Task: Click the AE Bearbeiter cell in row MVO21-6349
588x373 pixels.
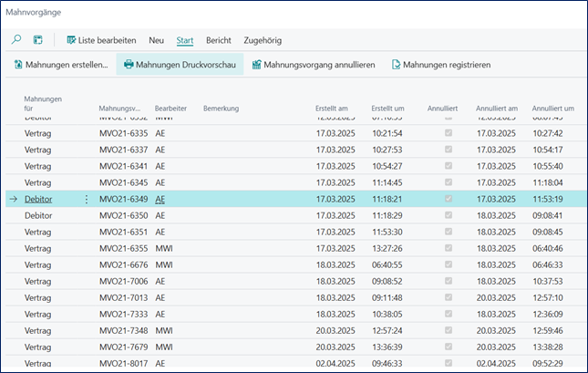Action: pyautogui.click(x=160, y=199)
